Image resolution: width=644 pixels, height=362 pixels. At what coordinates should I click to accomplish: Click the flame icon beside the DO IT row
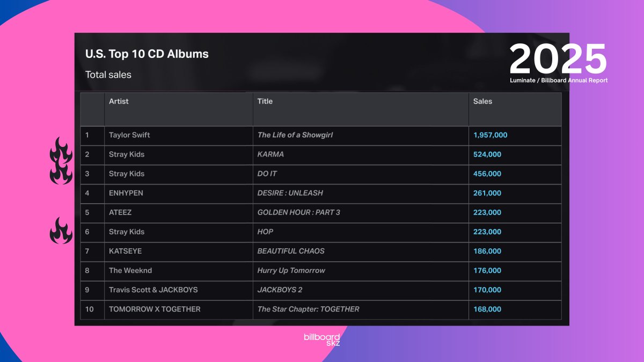click(x=61, y=173)
